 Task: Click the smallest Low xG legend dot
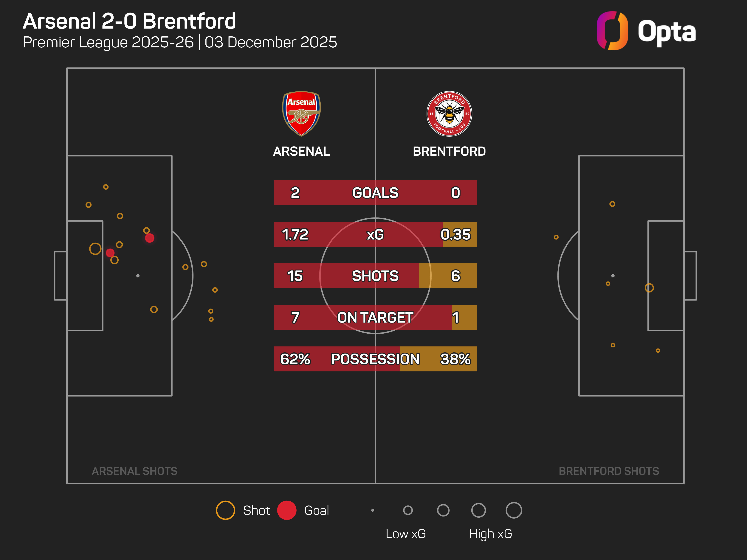[373, 510]
